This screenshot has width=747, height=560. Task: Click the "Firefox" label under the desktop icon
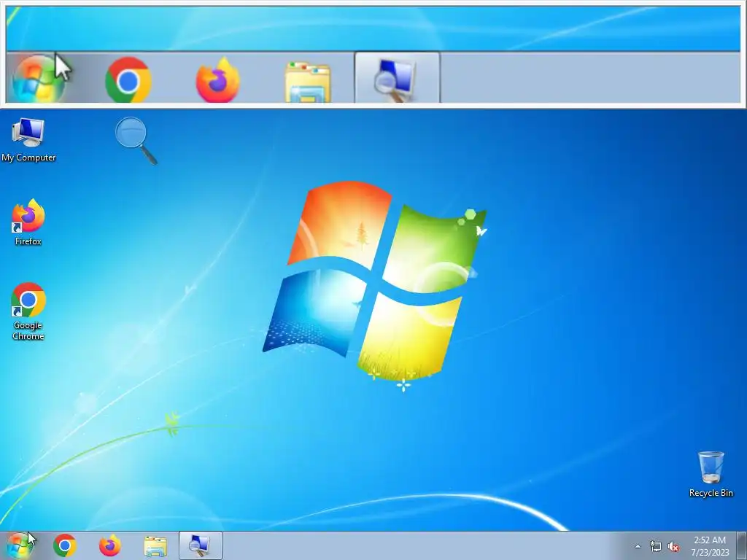pyautogui.click(x=28, y=241)
